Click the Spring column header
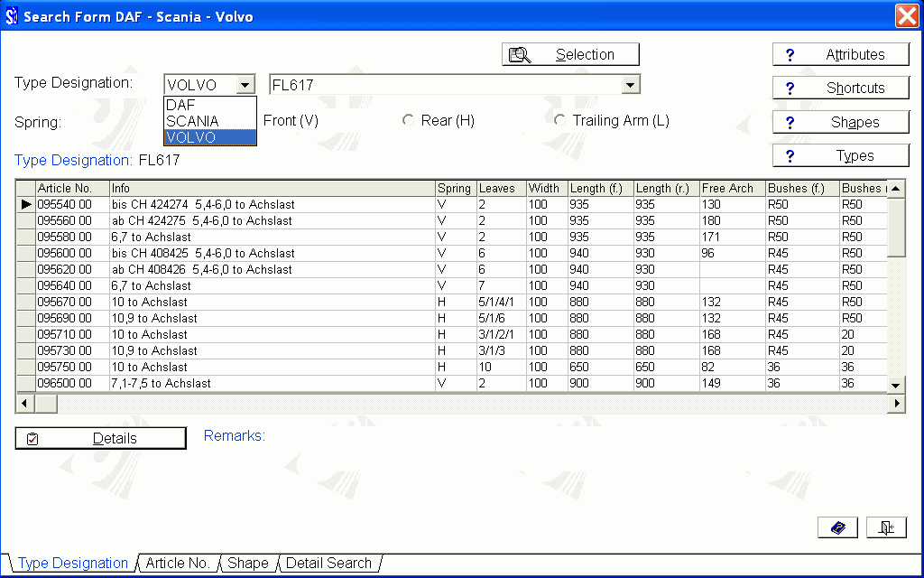Image resolution: width=924 pixels, height=578 pixels. click(x=456, y=188)
